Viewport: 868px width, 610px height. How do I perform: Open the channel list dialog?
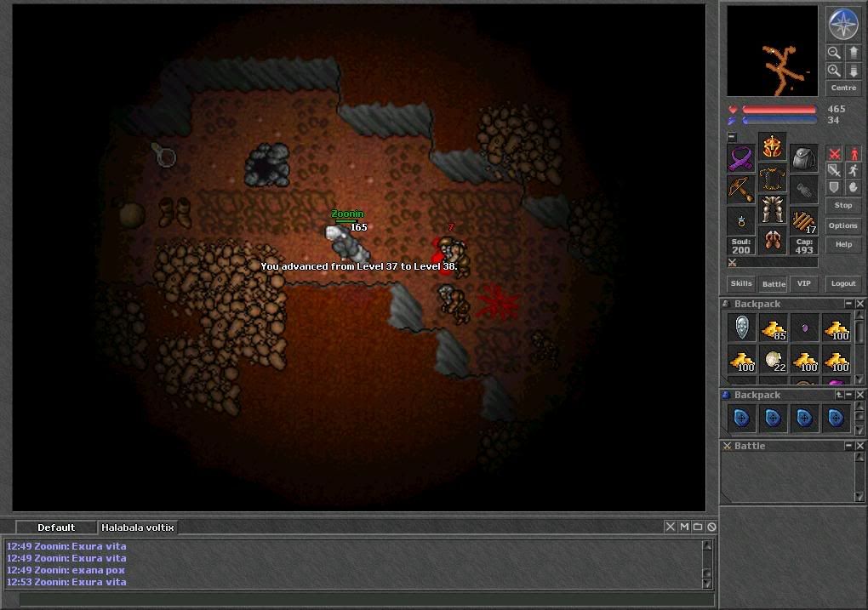tap(698, 527)
